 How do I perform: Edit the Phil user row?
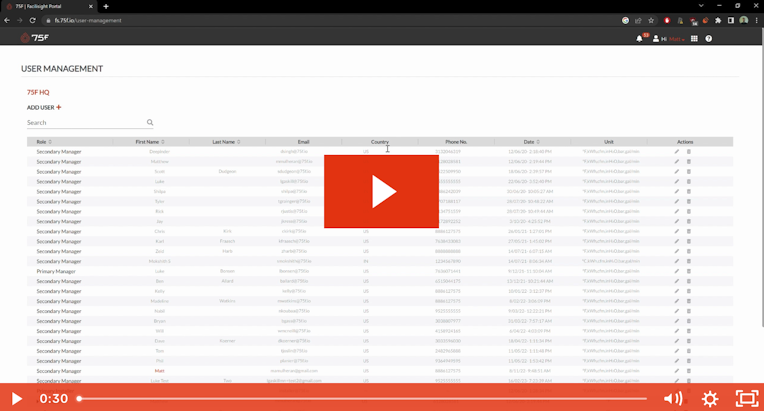coord(677,361)
